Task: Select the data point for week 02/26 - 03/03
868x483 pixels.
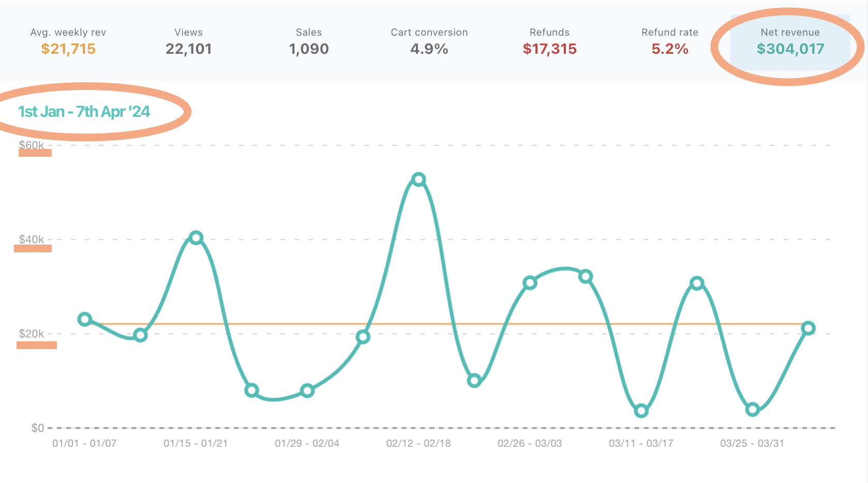Action: [530, 283]
